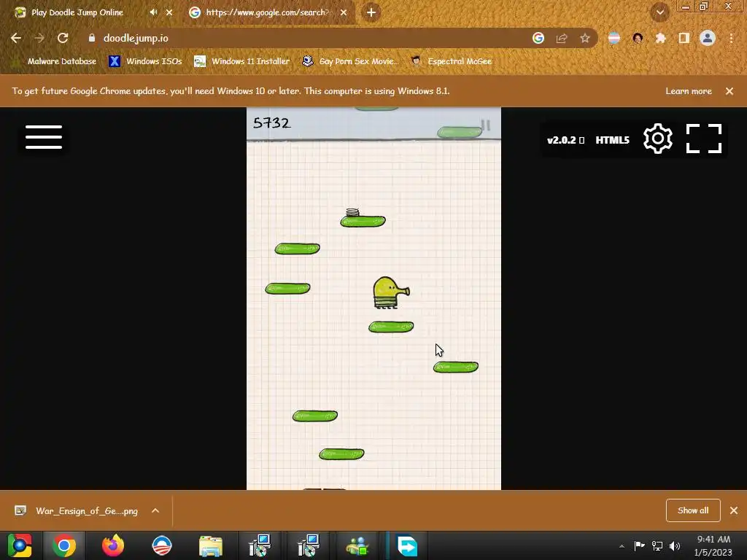Mute the Doodle Jump tab audio

click(153, 12)
